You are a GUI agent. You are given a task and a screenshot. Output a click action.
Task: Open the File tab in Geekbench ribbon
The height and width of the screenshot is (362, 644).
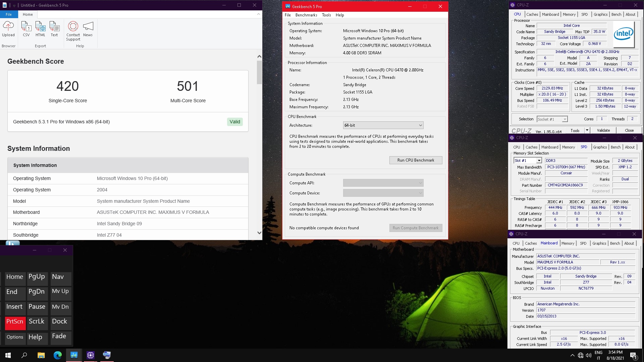pyautogui.click(x=9, y=14)
